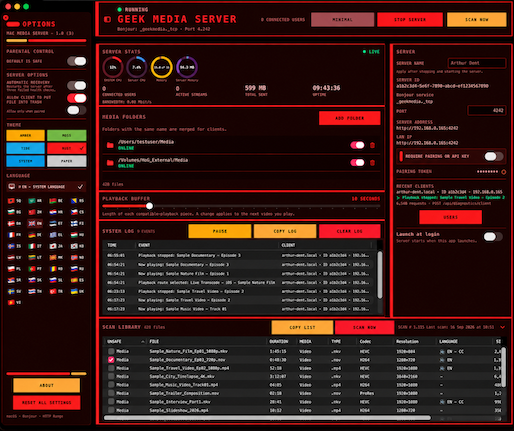
Task: Delete the /Users/testuser/Media folder via trash icon
Action: [x=372, y=145]
